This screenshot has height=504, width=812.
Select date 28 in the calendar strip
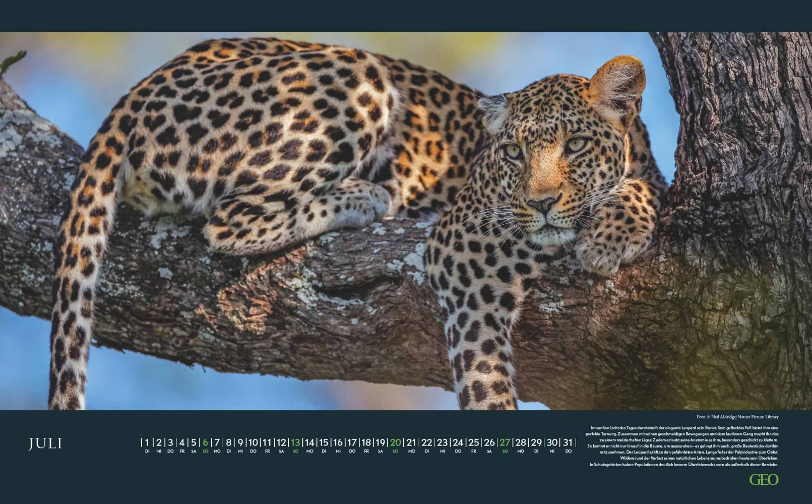[521, 443]
